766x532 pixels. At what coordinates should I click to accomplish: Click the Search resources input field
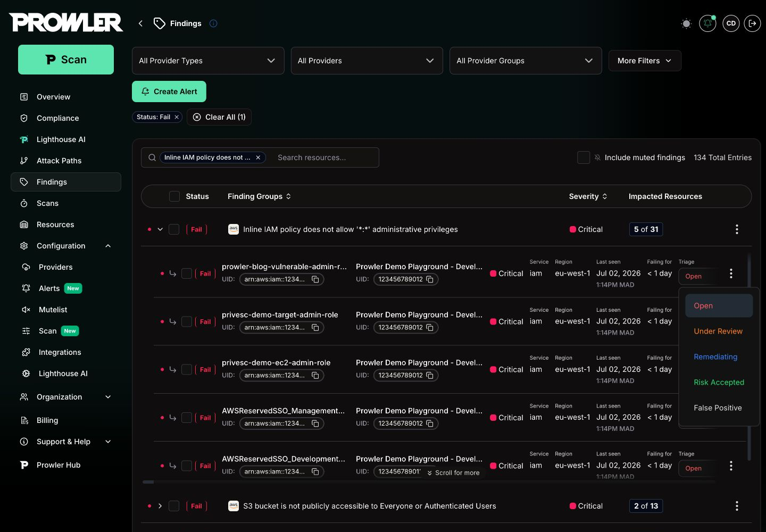point(324,157)
